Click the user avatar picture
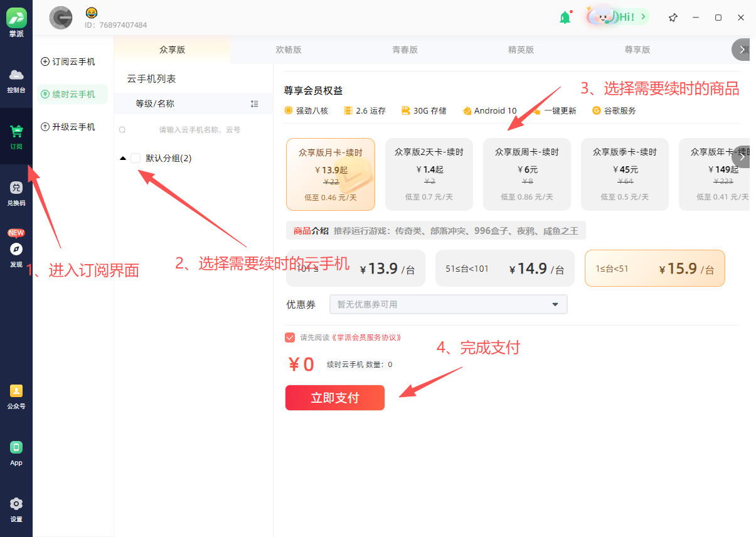Image resolution: width=756 pixels, height=537 pixels. pos(61,18)
